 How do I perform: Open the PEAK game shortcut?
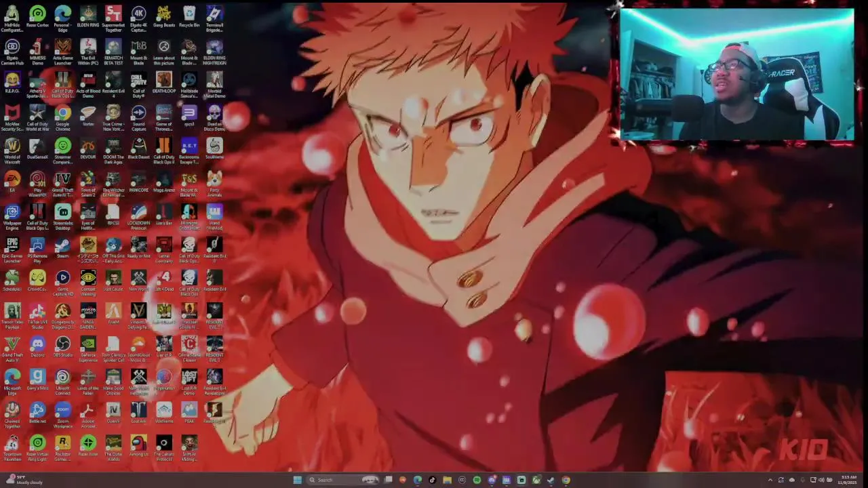(x=189, y=414)
